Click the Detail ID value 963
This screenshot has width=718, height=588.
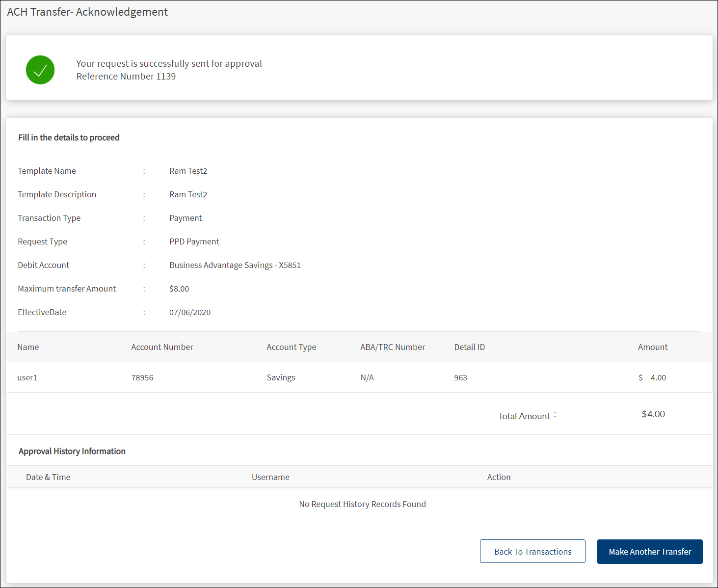pyautogui.click(x=460, y=377)
